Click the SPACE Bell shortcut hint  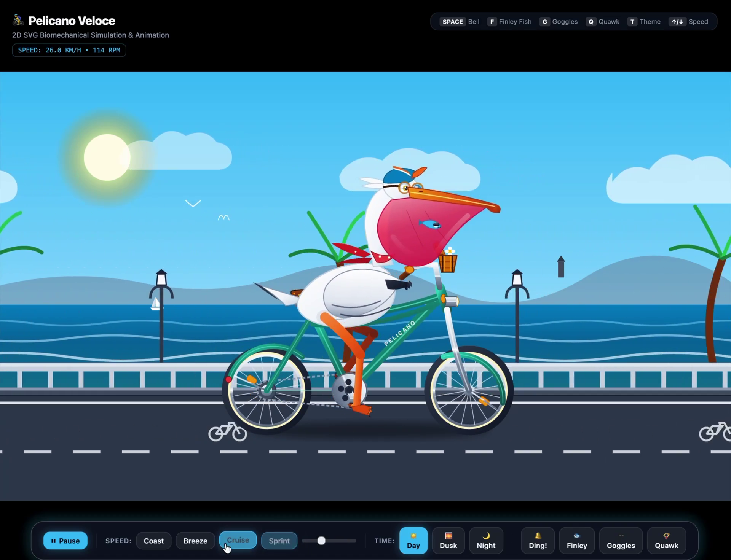[x=460, y=22]
